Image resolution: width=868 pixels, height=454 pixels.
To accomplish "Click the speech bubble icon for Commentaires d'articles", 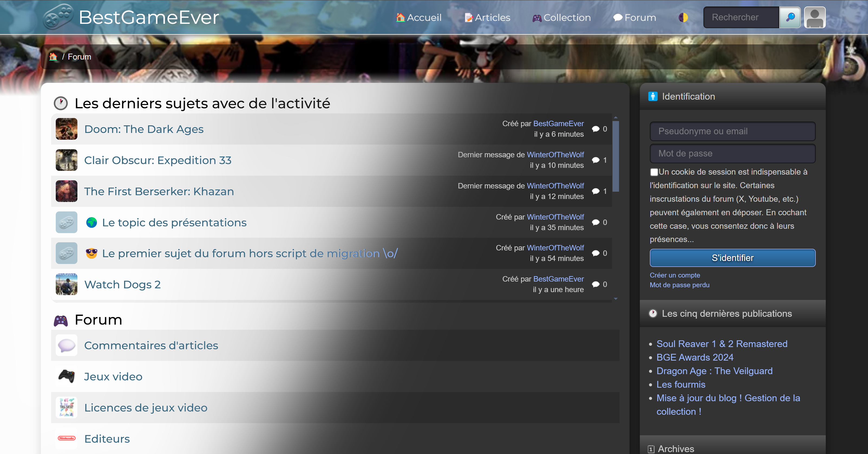I will pyautogui.click(x=66, y=345).
